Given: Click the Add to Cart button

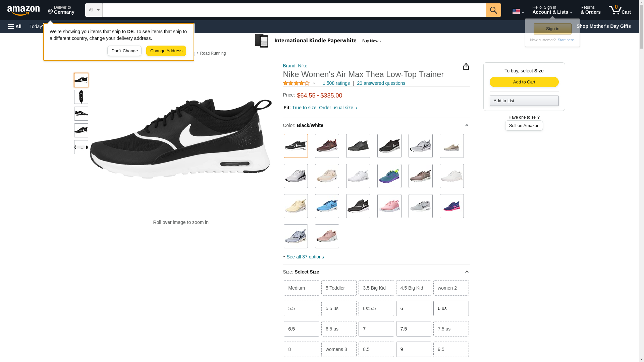Looking at the screenshot, I should pyautogui.click(x=524, y=82).
